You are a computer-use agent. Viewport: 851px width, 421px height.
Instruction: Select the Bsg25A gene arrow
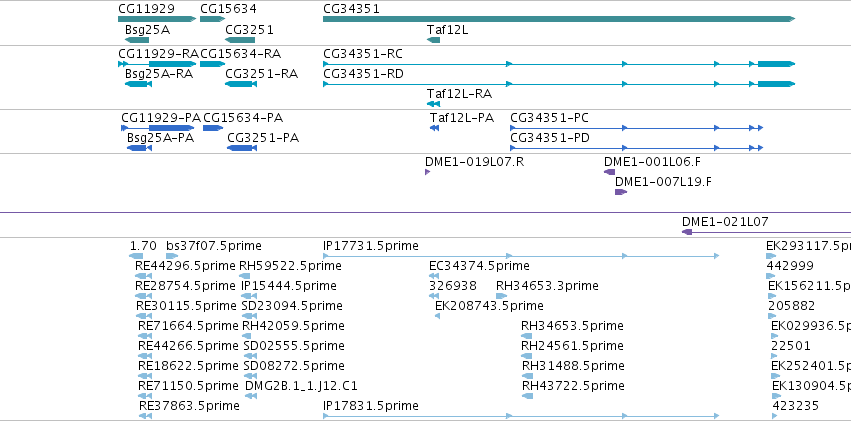pos(137,40)
